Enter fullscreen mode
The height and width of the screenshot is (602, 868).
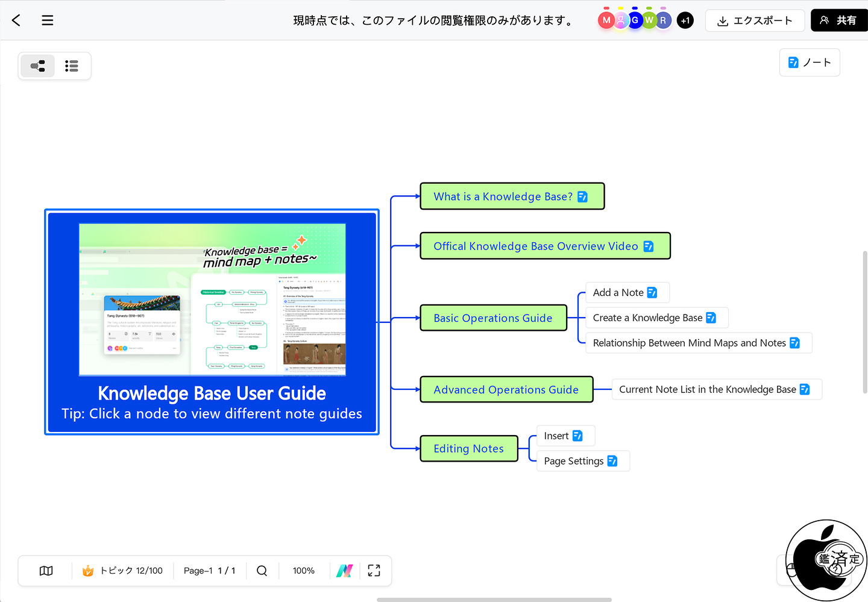click(x=374, y=571)
